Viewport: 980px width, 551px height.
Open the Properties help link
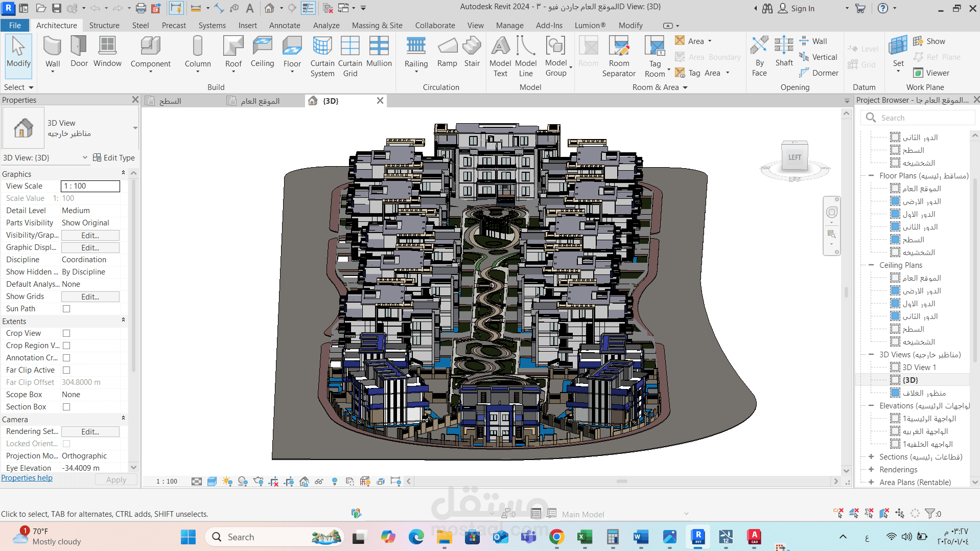27,478
